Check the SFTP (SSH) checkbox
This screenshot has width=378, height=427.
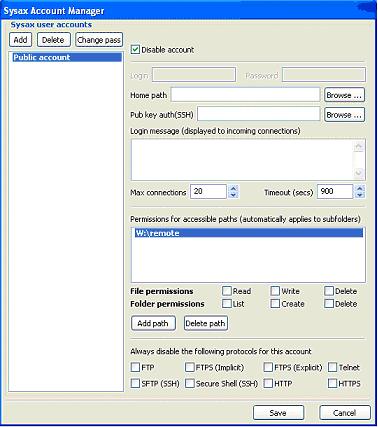coord(135,383)
